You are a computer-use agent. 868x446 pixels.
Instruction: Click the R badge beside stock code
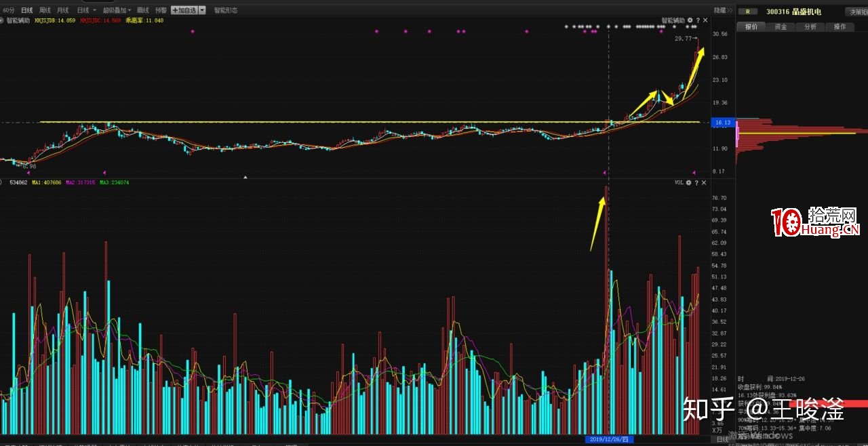pyautogui.click(x=748, y=12)
